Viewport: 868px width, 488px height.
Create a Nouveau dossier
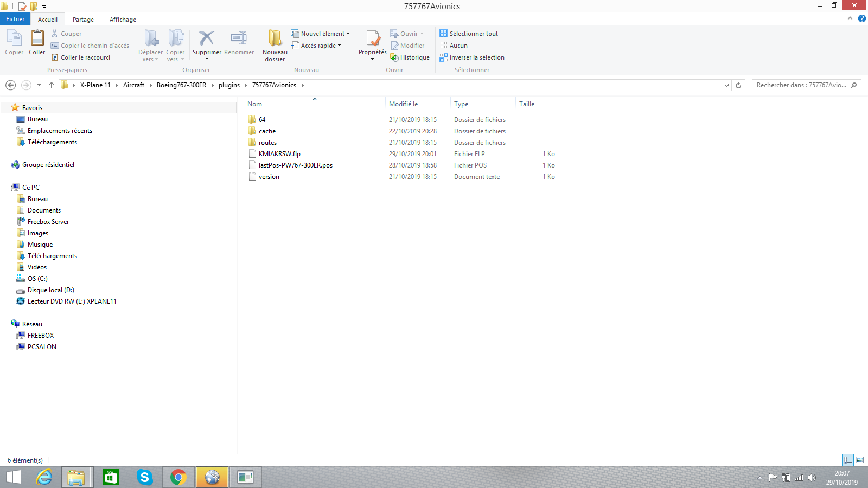(275, 46)
